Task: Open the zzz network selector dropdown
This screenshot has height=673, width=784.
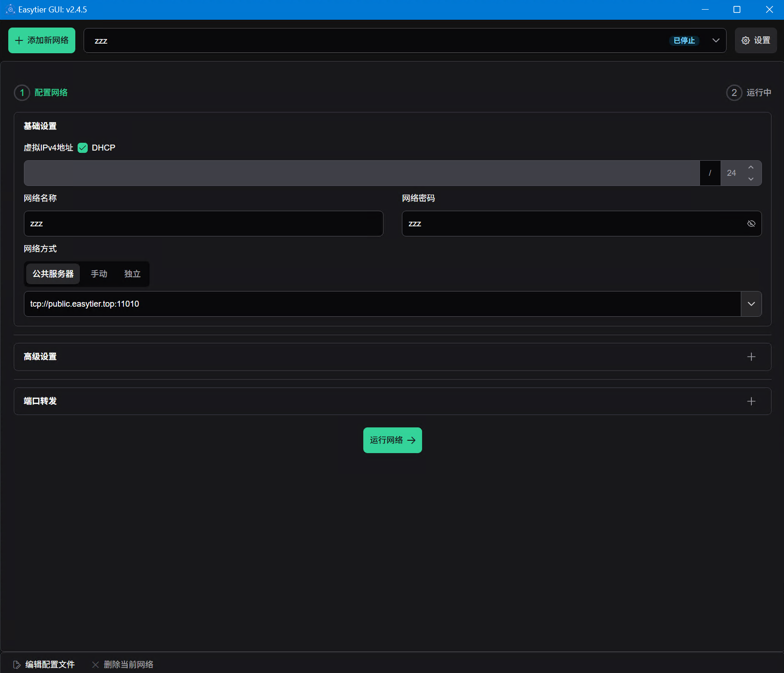Action: [716, 40]
